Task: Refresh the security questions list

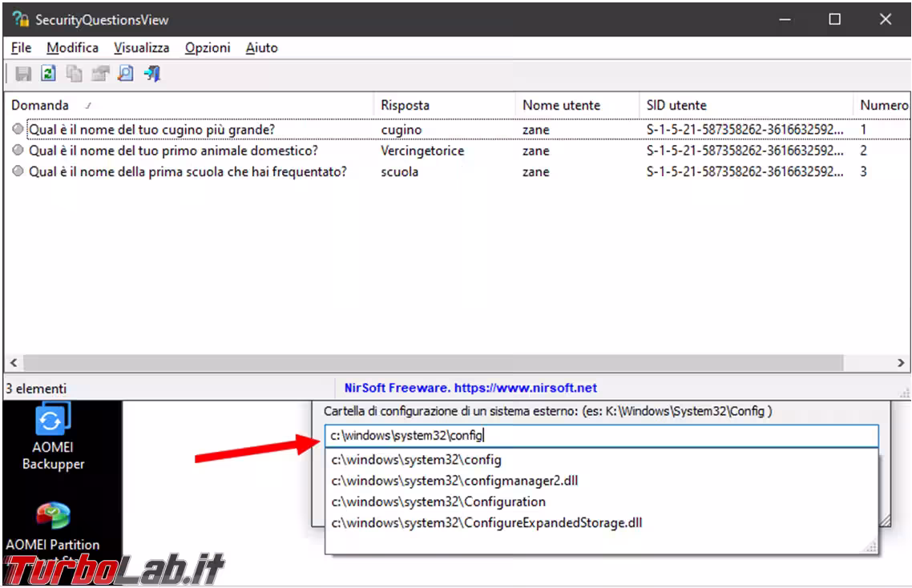Action: 48,74
